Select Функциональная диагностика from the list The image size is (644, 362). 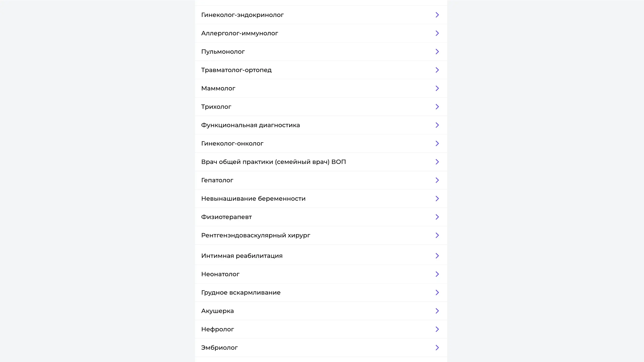click(x=250, y=125)
